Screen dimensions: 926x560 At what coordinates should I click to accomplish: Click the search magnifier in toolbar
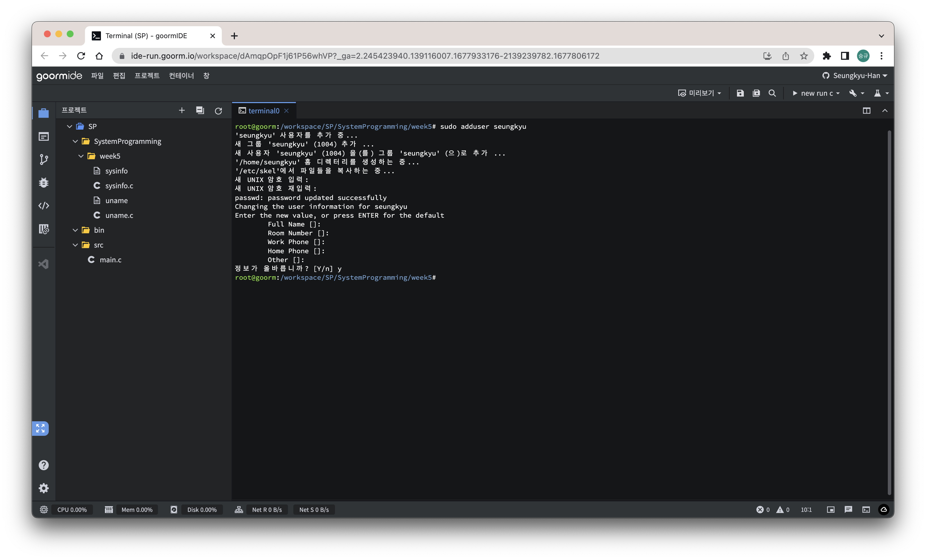[x=772, y=93]
